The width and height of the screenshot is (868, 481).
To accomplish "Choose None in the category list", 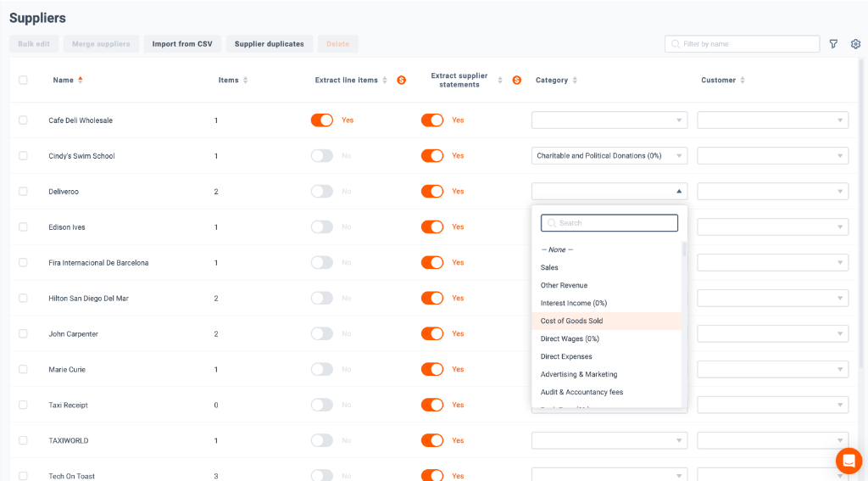I will 607,250.
